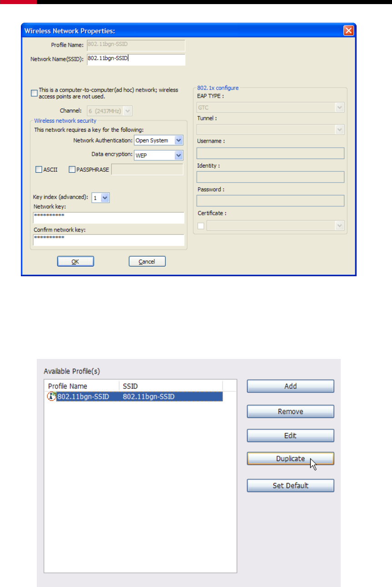Open the Certificate dropdown

339,225
